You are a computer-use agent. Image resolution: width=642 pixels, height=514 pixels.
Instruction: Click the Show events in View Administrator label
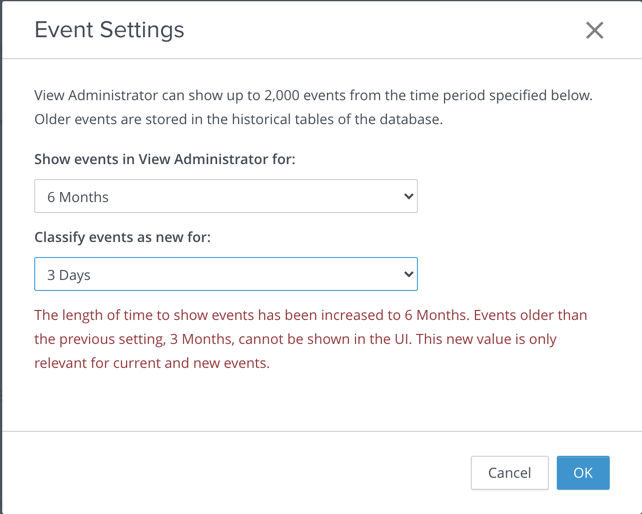click(164, 159)
